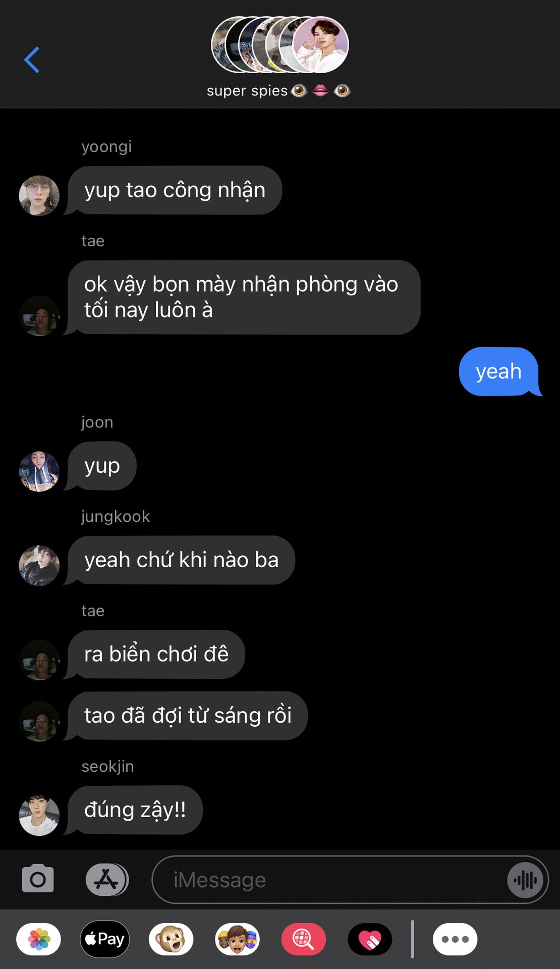Tap the blue back arrow
The width and height of the screenshot is (560, 969).
tap(32, 60)
